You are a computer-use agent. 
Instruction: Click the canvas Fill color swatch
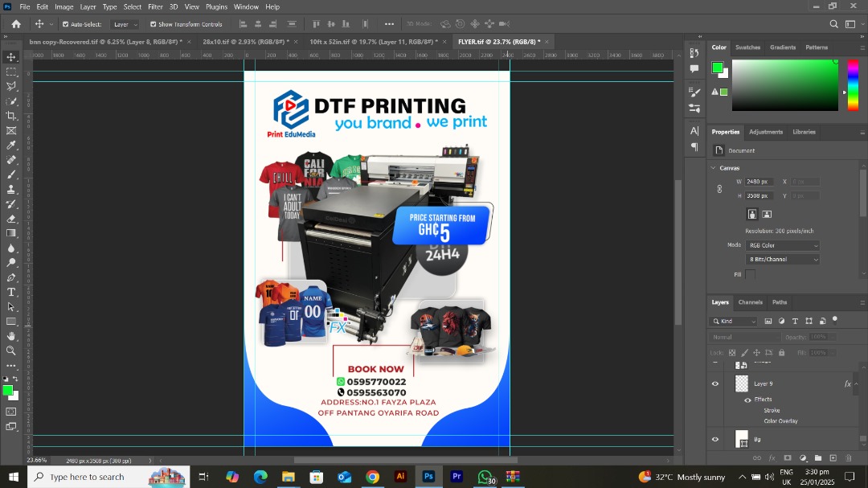[750, 274]
